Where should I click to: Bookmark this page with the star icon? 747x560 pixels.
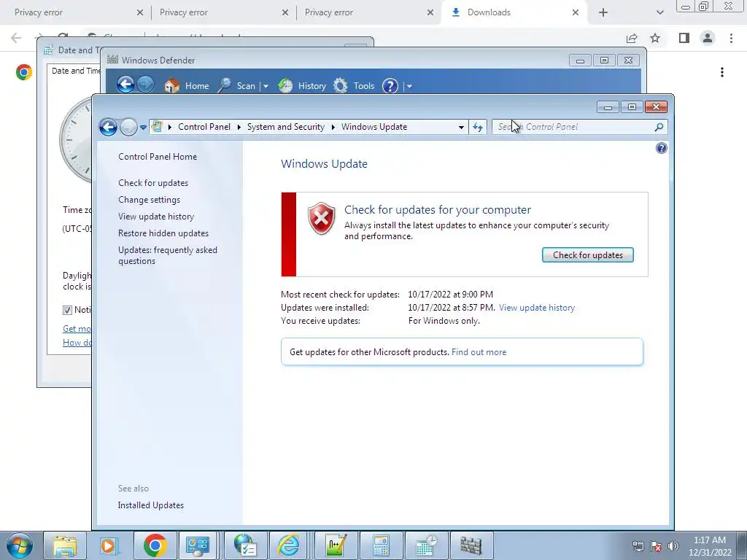click(655, 38)
